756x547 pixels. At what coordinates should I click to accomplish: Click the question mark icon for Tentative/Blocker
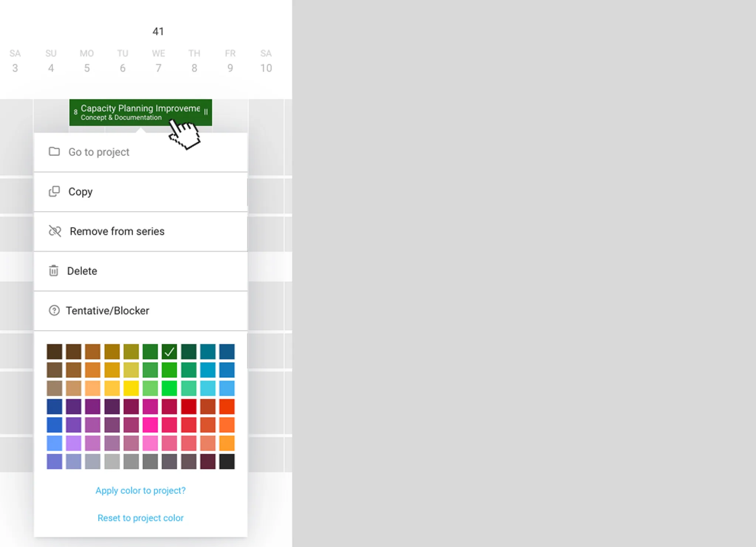[54, 310]
